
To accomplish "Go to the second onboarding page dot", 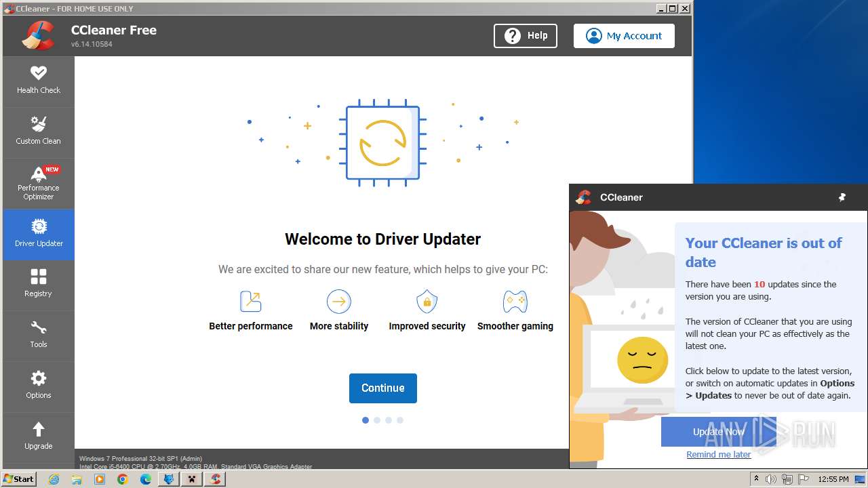I will click(377, 420).
